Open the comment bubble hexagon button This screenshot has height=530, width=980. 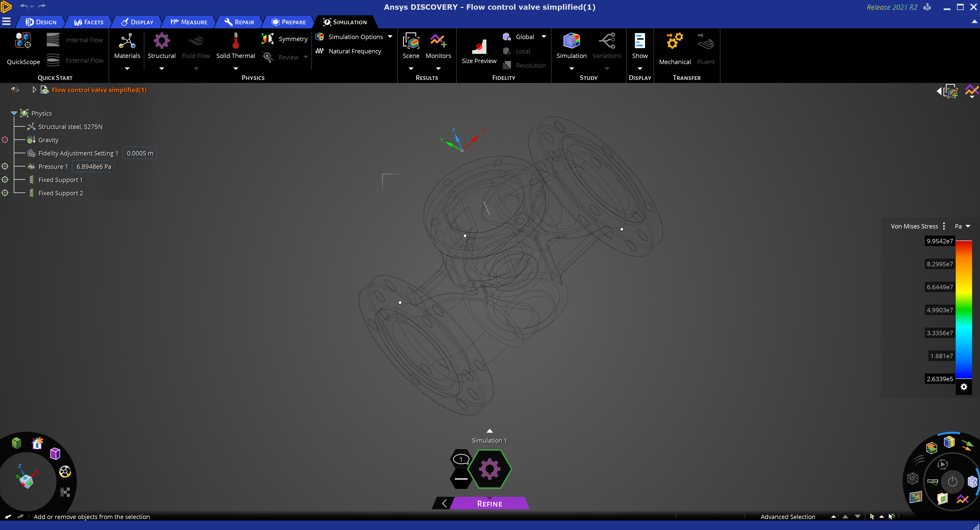(x=461, y=459)
